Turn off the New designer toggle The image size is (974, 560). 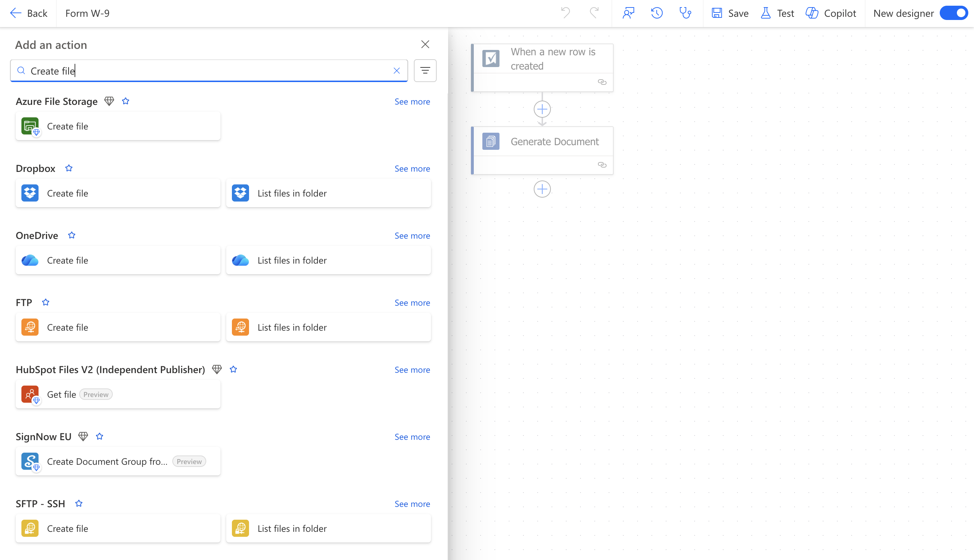953,13
